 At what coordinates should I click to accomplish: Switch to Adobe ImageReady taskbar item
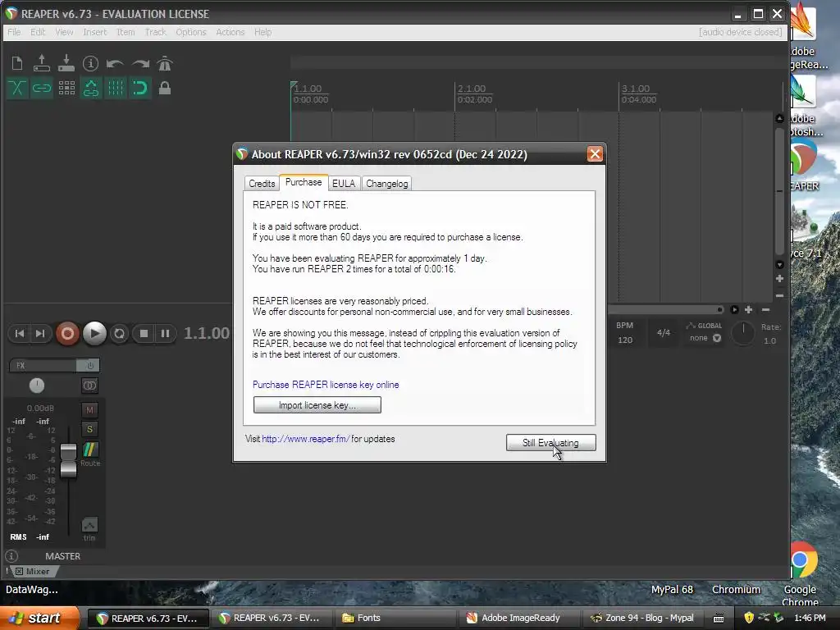click(x=518, y=618)
